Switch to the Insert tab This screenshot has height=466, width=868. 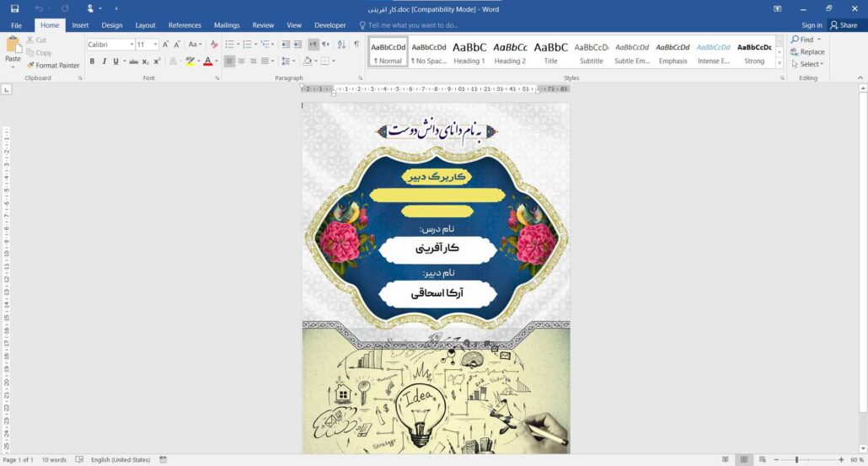pyautogui.click(x=80, y=25)
